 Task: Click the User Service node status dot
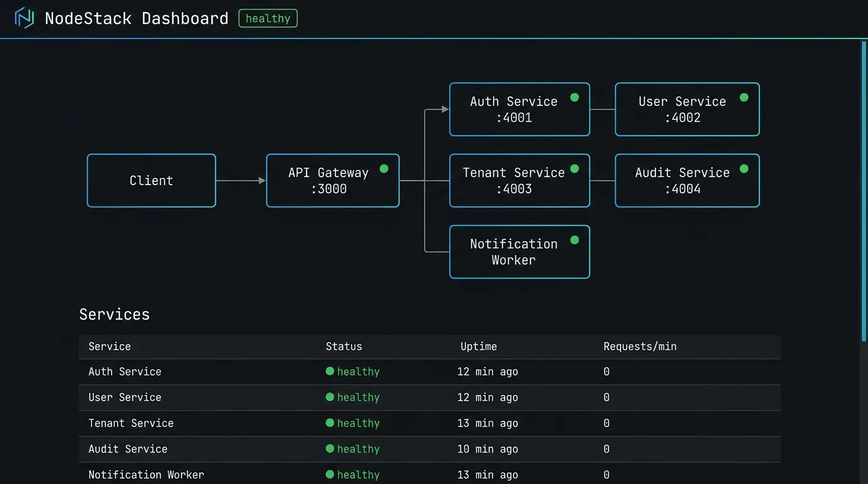tap(744, 98)
